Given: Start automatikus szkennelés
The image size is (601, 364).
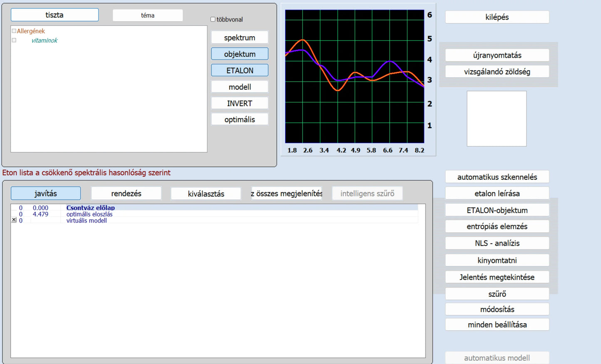Looking at the screenshot, I should [497, 177].
